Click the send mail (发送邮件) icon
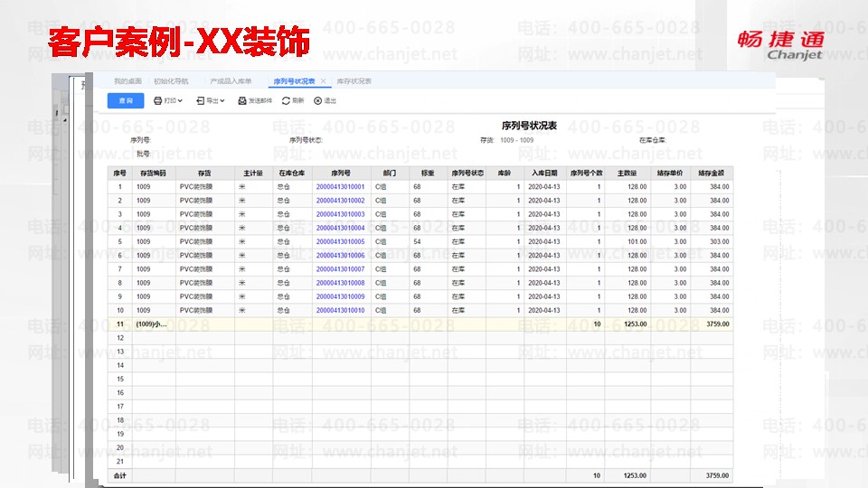The width and height of the screenshot is (868, 488). tap(241, 101)
